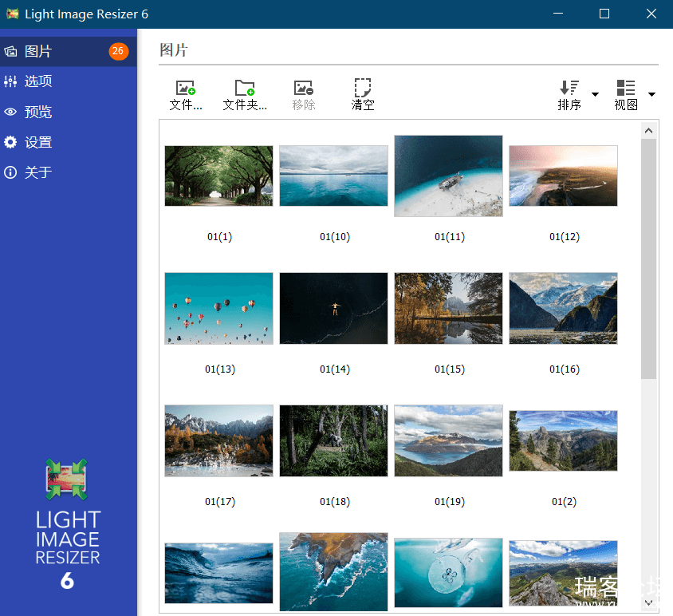Select the images (图片) sidebar tab

tap(69, 51)
